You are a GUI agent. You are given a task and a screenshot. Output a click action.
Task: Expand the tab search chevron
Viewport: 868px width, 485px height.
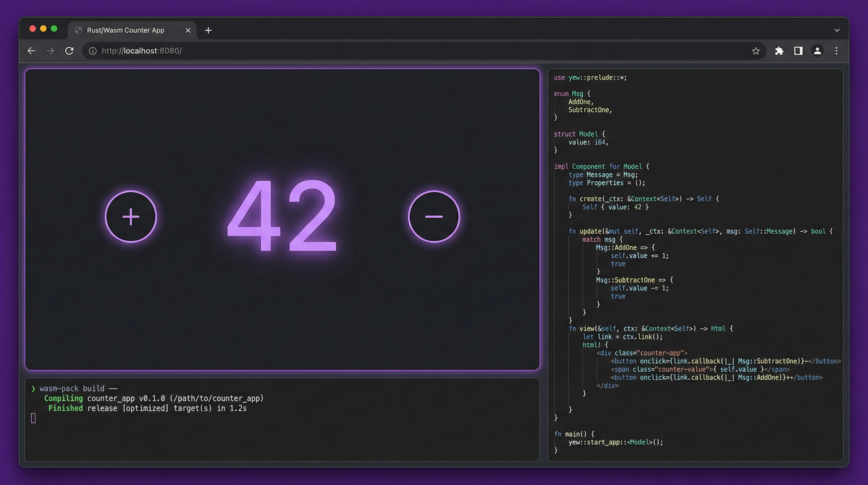837,30
